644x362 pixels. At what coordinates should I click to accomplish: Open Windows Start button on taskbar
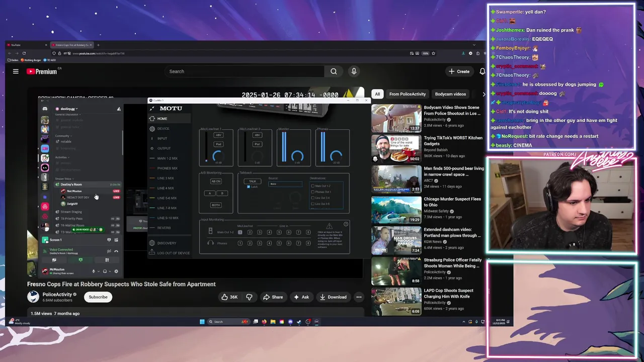(x=202, y=322)
